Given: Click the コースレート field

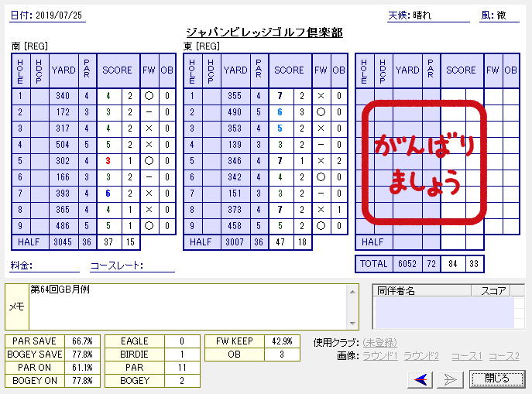Looking at the screenshot, I should pyautogui.click(x=132, y=266).
